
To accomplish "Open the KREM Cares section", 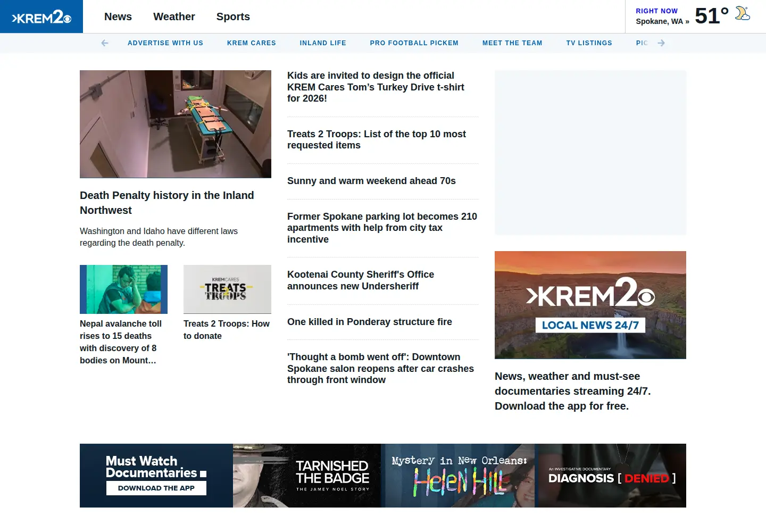I will click(x=252, y=43).
